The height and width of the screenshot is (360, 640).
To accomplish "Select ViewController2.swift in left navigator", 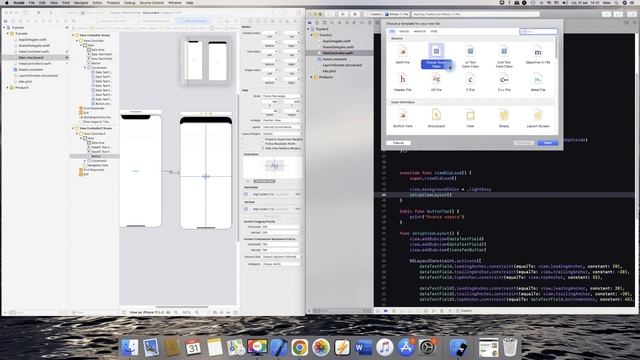I will coord(35,64).
